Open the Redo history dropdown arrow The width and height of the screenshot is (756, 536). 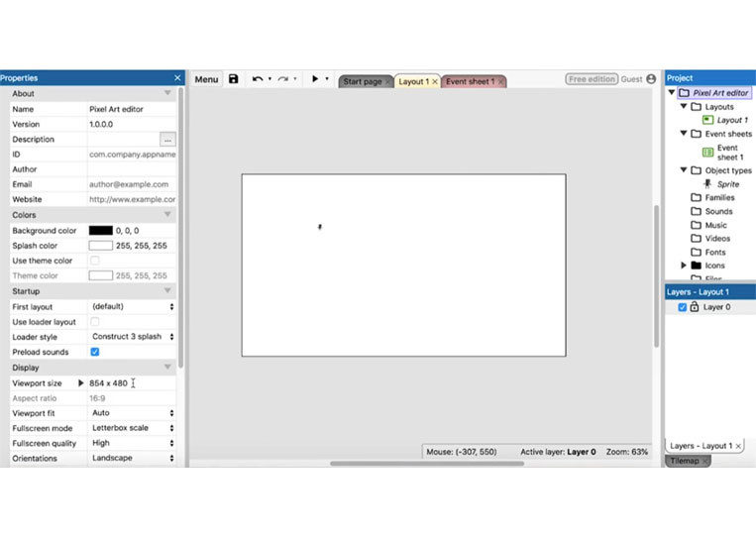coord(295,78)
